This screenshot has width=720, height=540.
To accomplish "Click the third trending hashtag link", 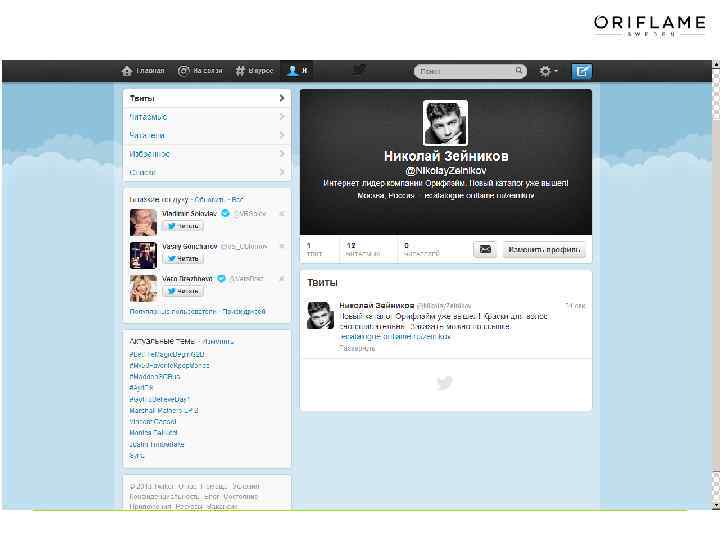I will point(155,377).
